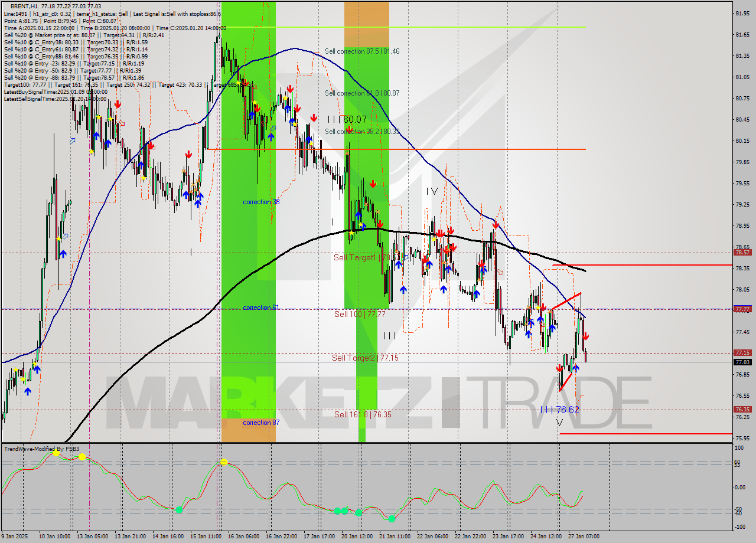The width and height of the screenshot is (756, 543).
Task: Click the blue 'correction 61' label
Action: (x=261, y=308)
